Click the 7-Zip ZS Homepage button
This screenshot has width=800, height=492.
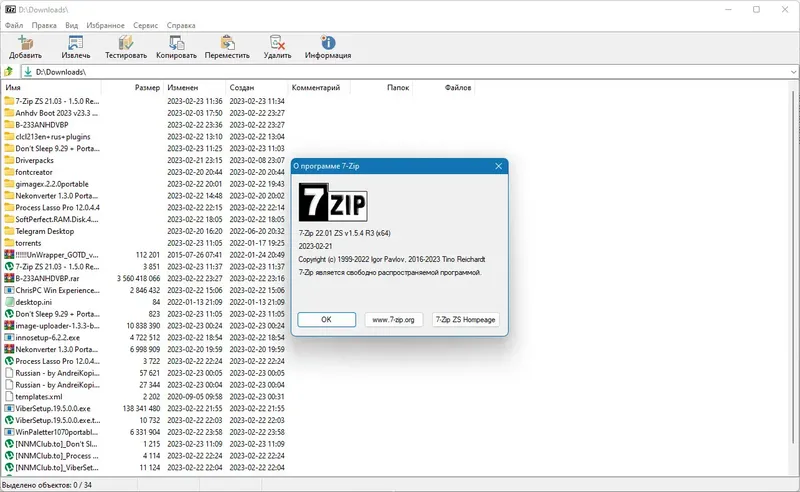(x=465, y=319)
